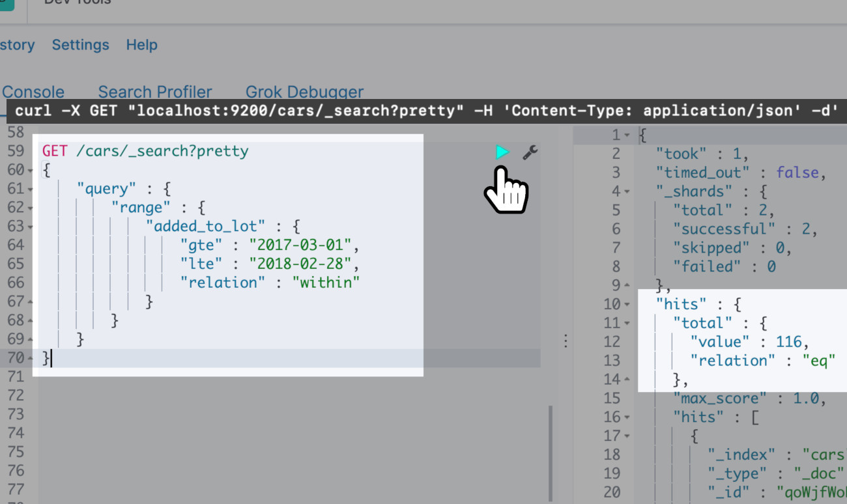Place cursor on closing brace at line 70

point(47,357)
